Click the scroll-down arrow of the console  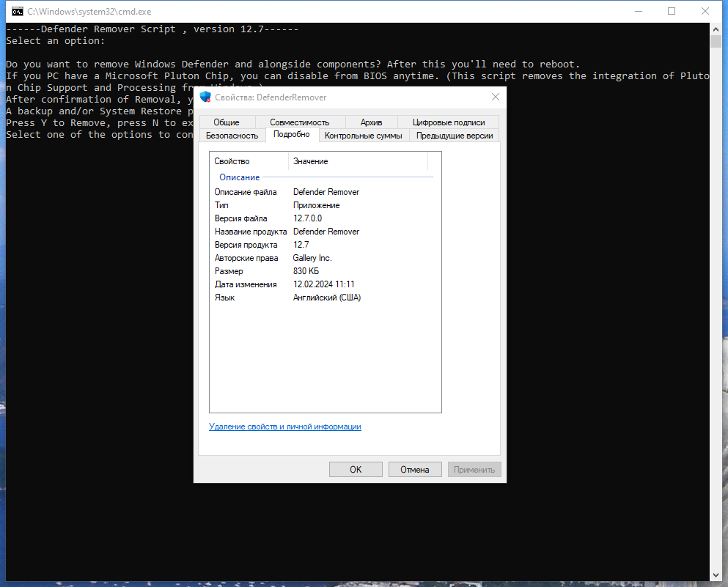716,575
